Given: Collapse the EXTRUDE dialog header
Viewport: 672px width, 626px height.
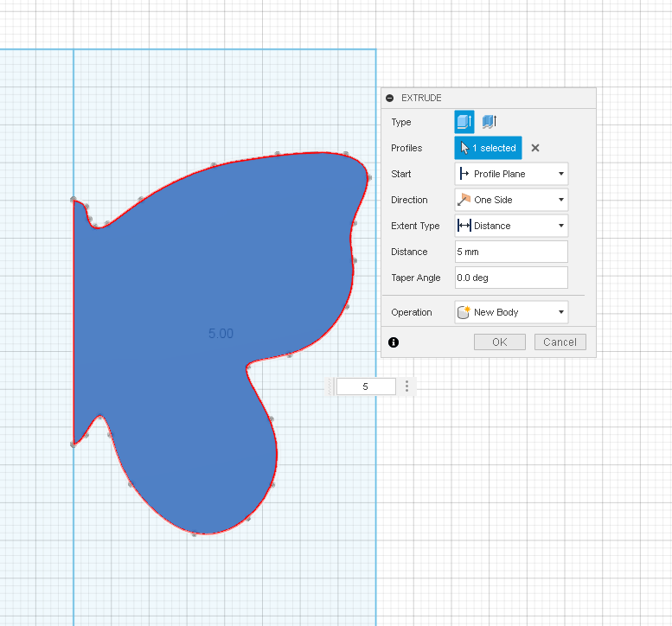Looking at the screenshot, I should coord(389,98).
